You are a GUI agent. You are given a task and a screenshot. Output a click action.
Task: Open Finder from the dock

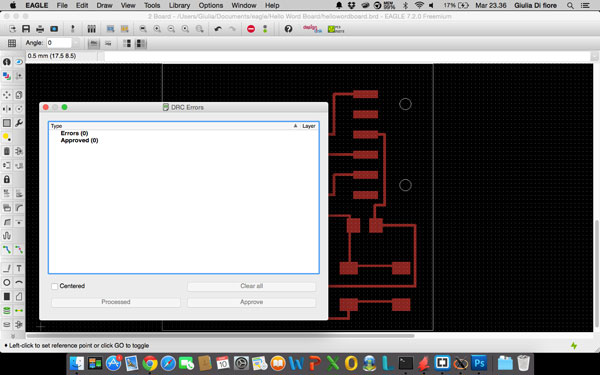coord(77,363)
